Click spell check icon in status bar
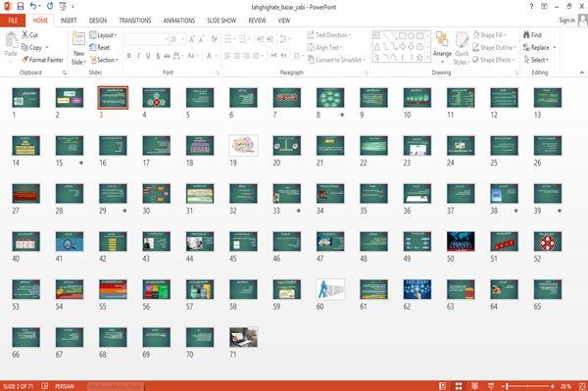The height and width of the screenshot is (391, 588). coord(45,386)
